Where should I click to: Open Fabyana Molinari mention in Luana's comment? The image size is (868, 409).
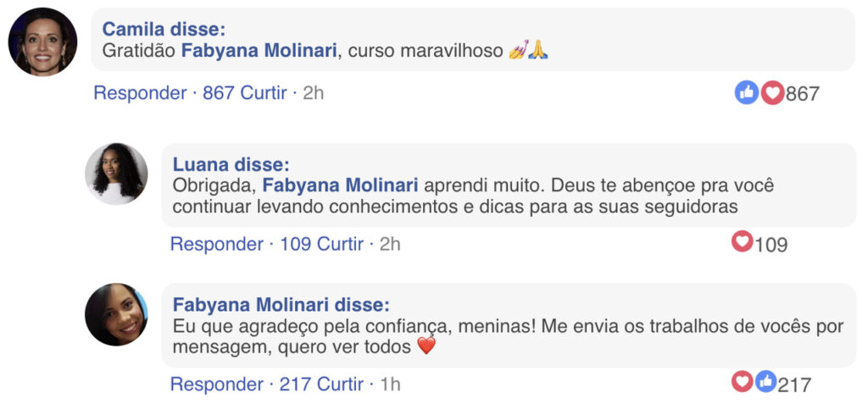pos(341,185)
